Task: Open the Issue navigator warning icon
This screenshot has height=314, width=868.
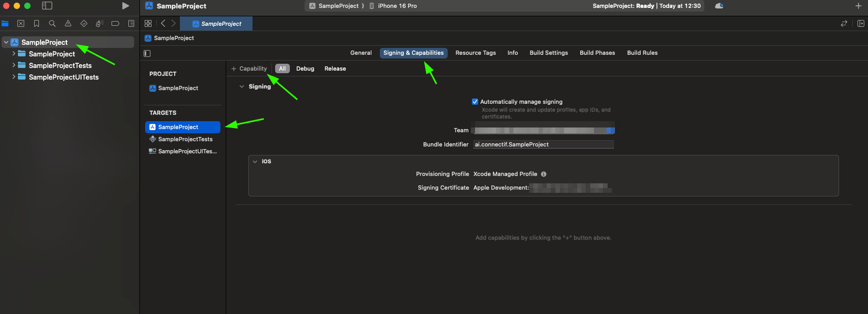Action: point(68,23)
